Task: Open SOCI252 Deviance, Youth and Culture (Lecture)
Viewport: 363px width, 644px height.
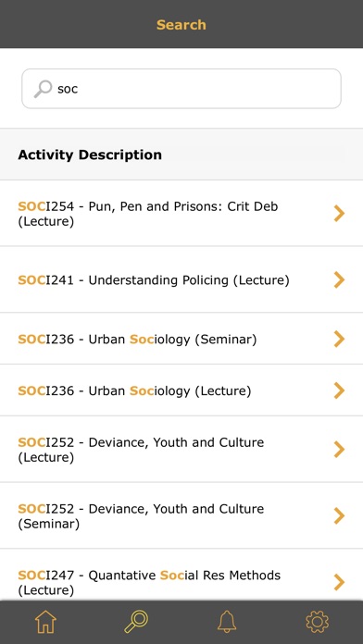Action: [181, 450]
